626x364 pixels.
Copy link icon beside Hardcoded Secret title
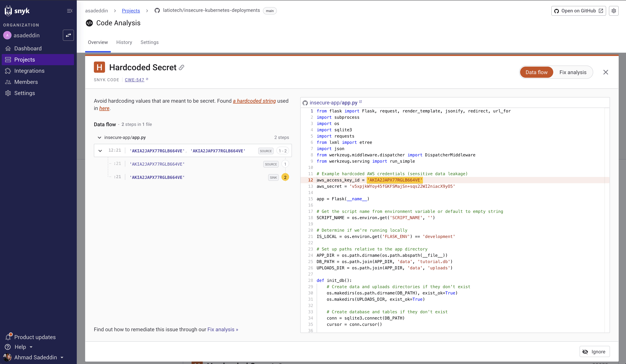click(182, 67)
